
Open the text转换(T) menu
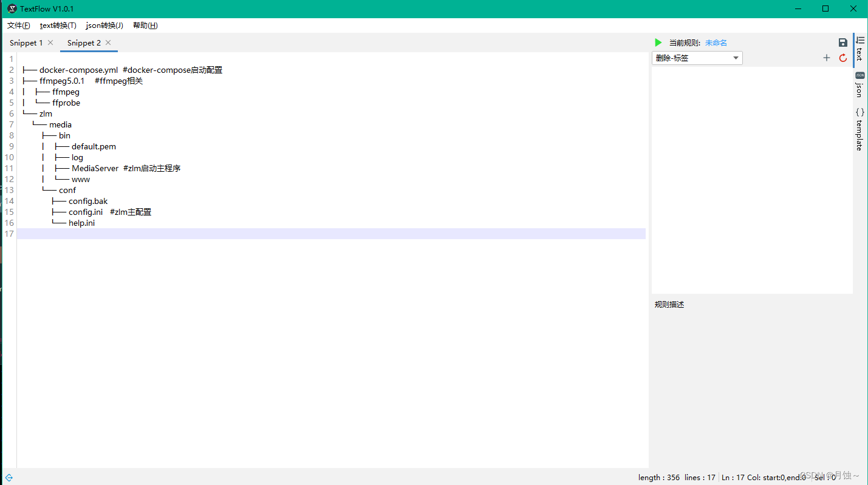58,25
